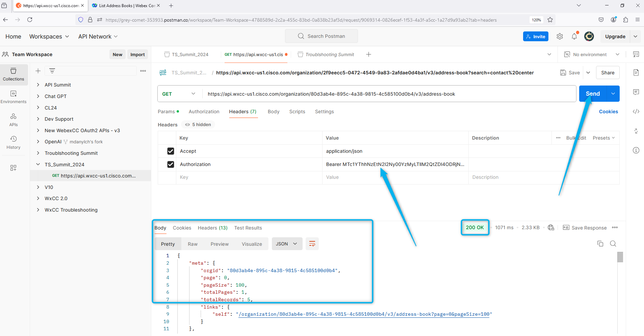Click the configure sidebar grid icon
This screenshot has width=644, height=336.
click(13, 168)
